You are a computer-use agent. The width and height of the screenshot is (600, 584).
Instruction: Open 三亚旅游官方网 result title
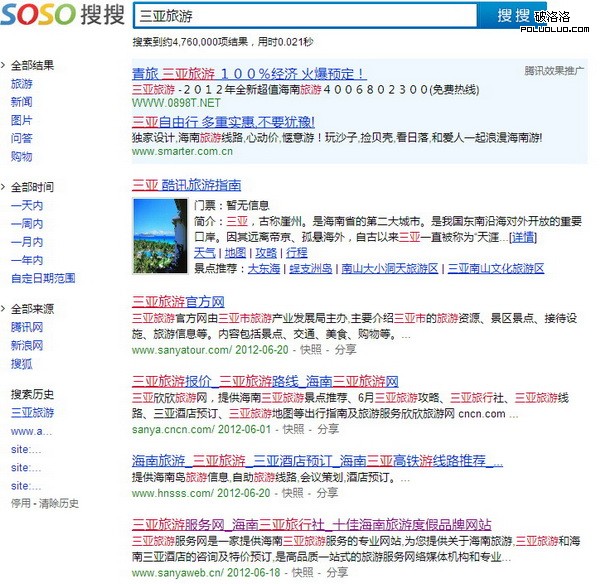(x=178, y=301)
